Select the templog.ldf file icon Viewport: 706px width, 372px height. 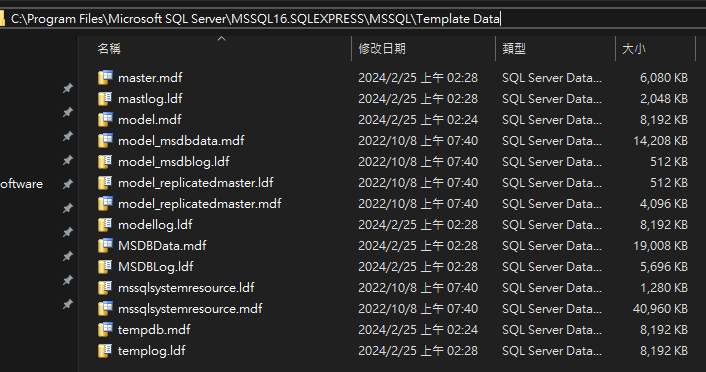[x=105, y=350]
